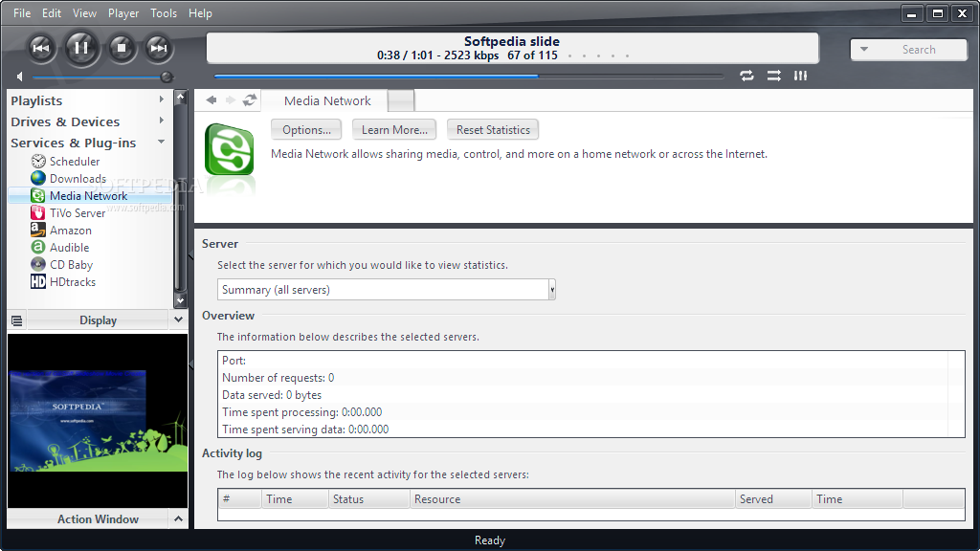
Task: Expand the Action Window chevron
Action: click(x=178, y=519)
